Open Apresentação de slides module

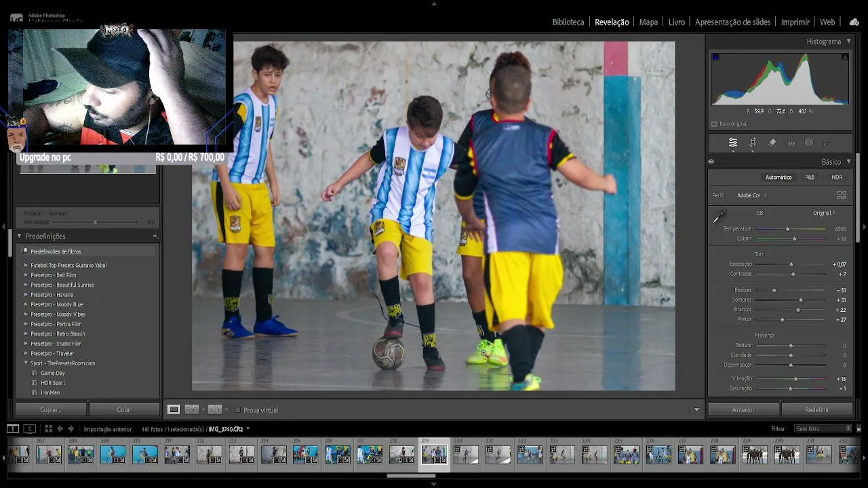click(x=733, y=22)
